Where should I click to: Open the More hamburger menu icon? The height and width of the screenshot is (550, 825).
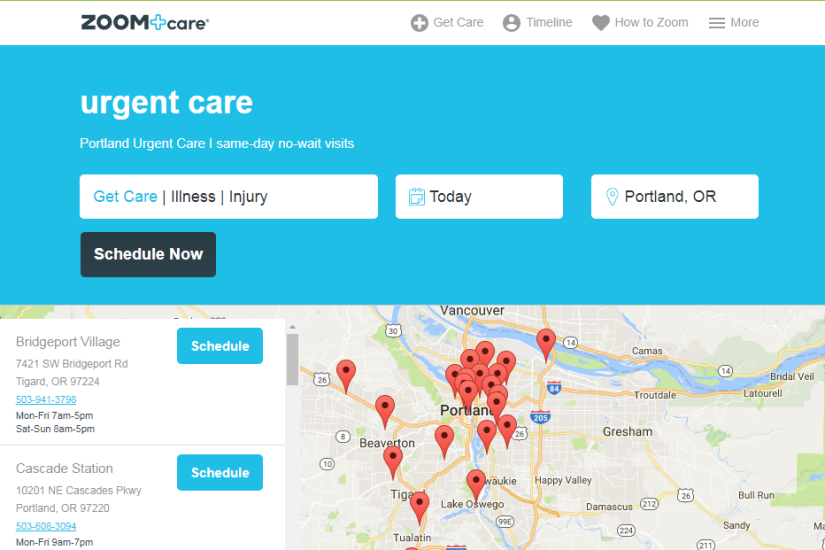click(717, 23)
